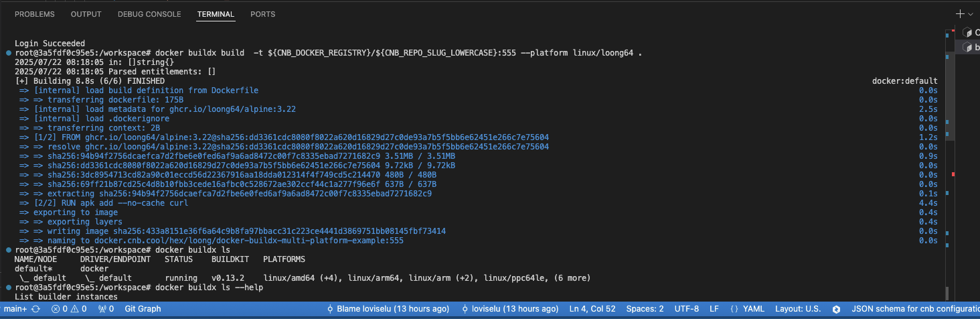Change file encoding UTF-8
980x319 pixels.
tap(686, 309)
